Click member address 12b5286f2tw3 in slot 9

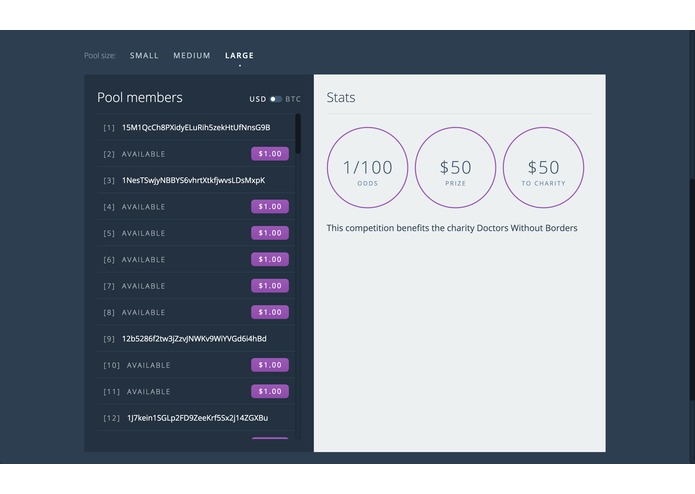[x=194, y=339]
